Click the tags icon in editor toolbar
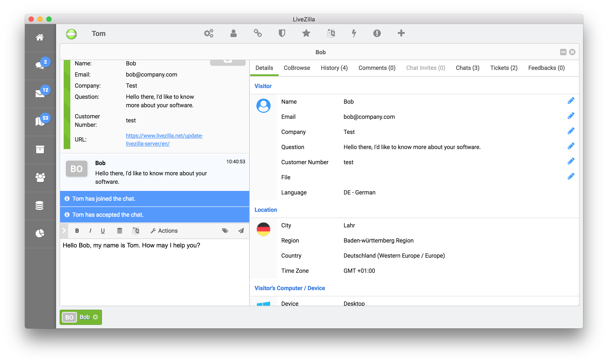Viewport: 608px width, 364px height. (x=225, y=231)
